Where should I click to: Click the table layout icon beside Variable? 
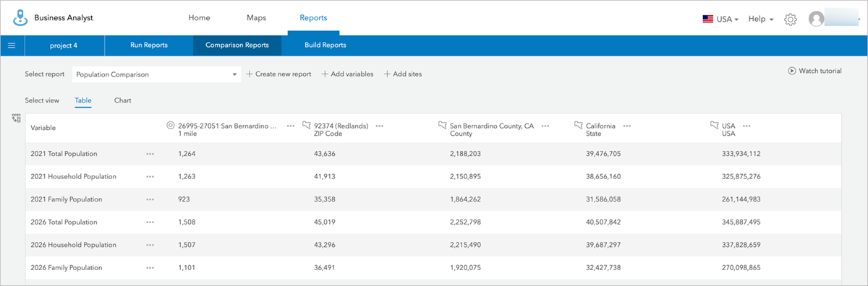pyautogui.click(x=15, y=118)
